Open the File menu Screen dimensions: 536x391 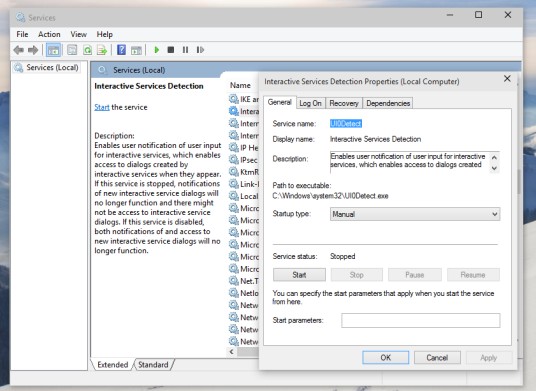pyautogui.click(x=22, y=34)
